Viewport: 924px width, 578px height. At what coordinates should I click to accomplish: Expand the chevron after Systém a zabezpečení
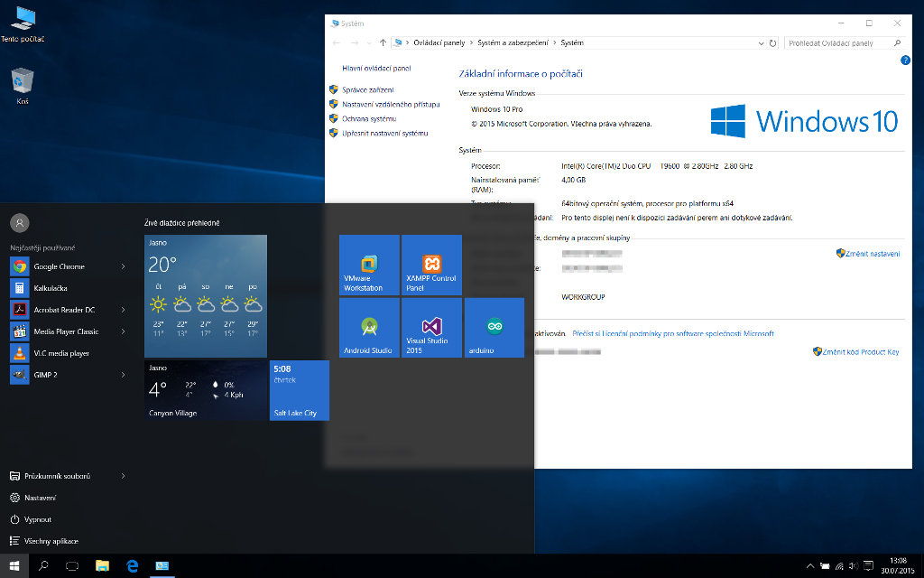coord(554,43)
